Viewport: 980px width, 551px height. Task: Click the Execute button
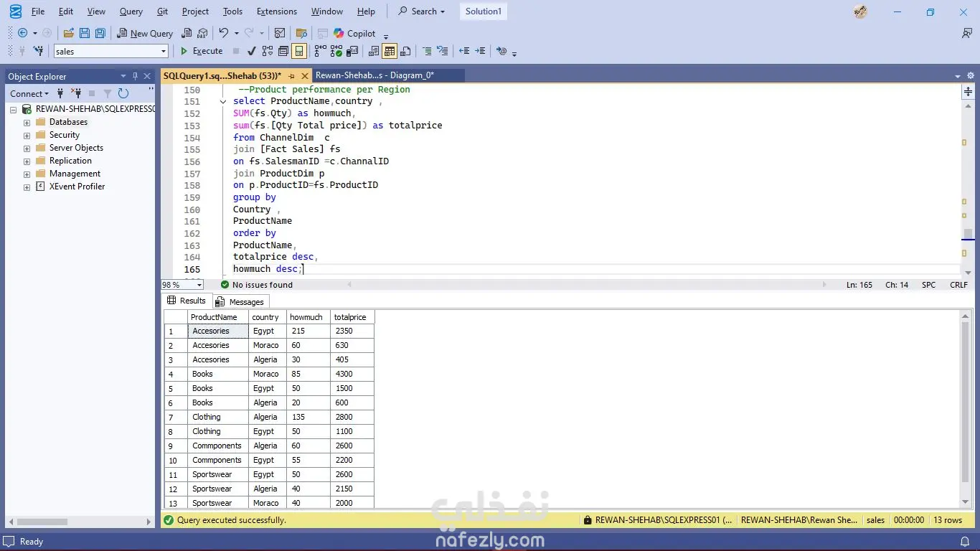coord(202,51)
